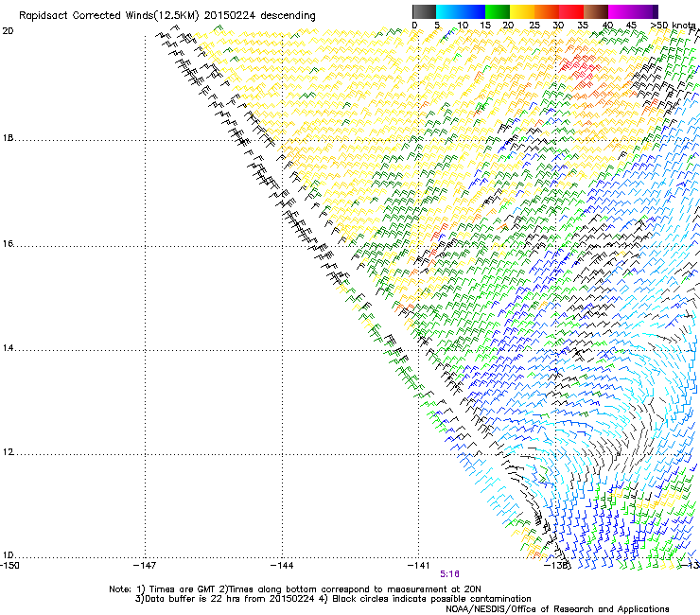Viewport: 700px width, 615px height.
Task: Click the cyan-blue 5-15 knots color band
Action: click(x=461, y=11)
